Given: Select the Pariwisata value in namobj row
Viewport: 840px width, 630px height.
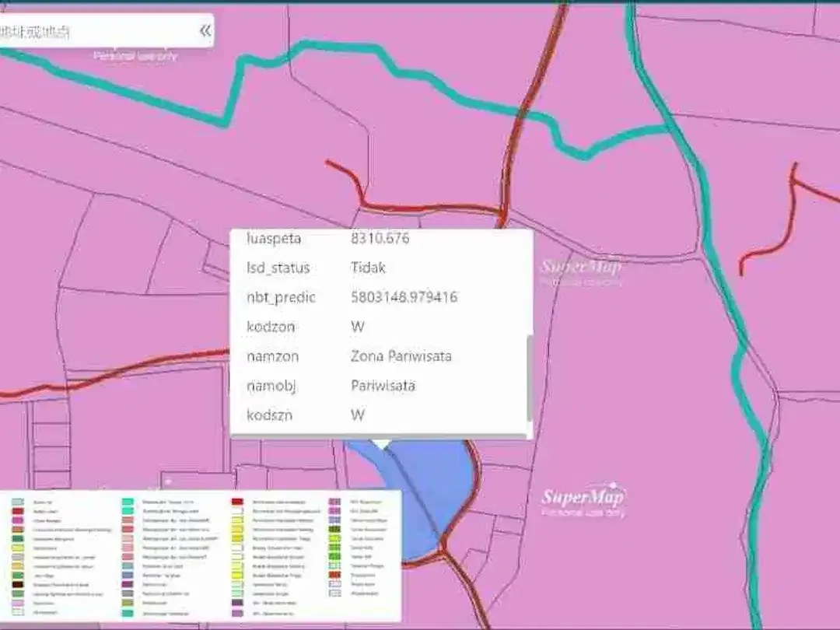Looking at the screenshot, I should click(383, 385).
